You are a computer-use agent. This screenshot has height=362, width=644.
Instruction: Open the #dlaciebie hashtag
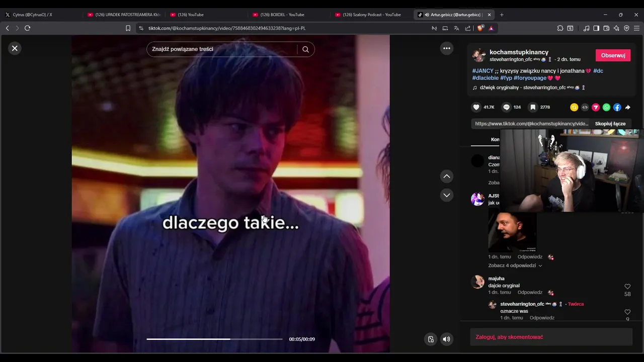pyautogui.click(x=486, y=78)
